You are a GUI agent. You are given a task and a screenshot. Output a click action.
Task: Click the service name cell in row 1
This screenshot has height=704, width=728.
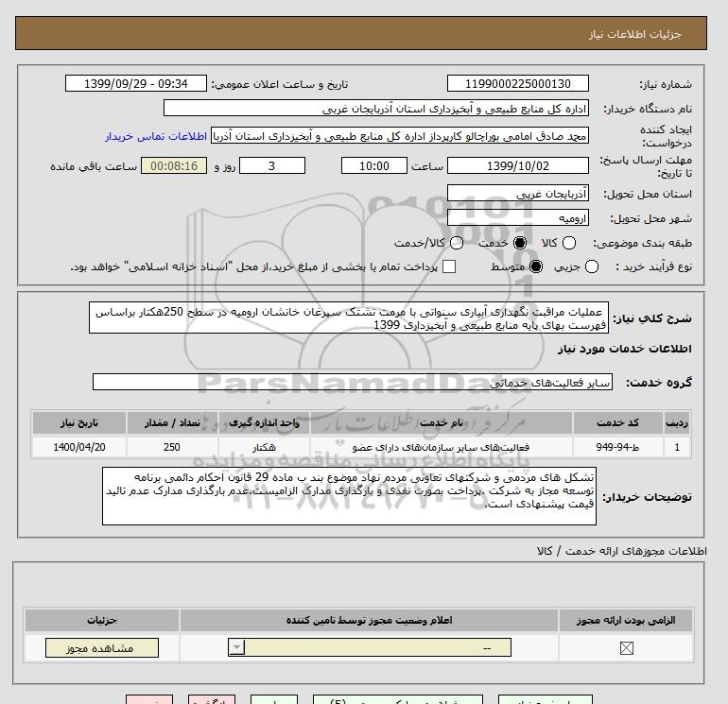[x=442, y=447]
